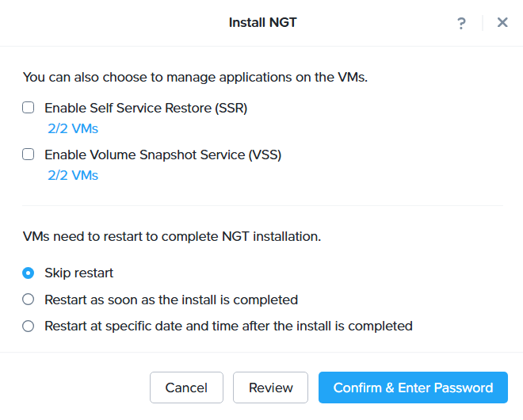Click 'Restart as soon as the install is completed' text
Image resolution: width=523 pixels, height=420 pixels.
pyautogui.click(x=171, y=300)
